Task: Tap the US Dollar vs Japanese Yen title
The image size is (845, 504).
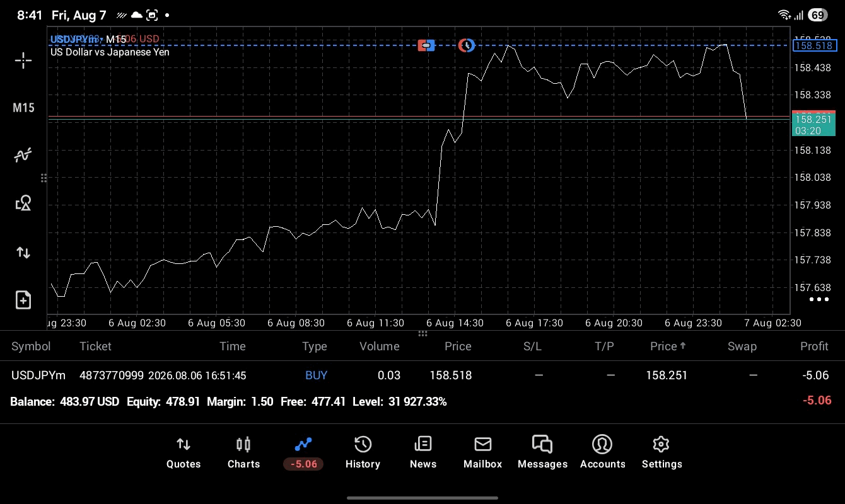Action: [x=110, y=52]
